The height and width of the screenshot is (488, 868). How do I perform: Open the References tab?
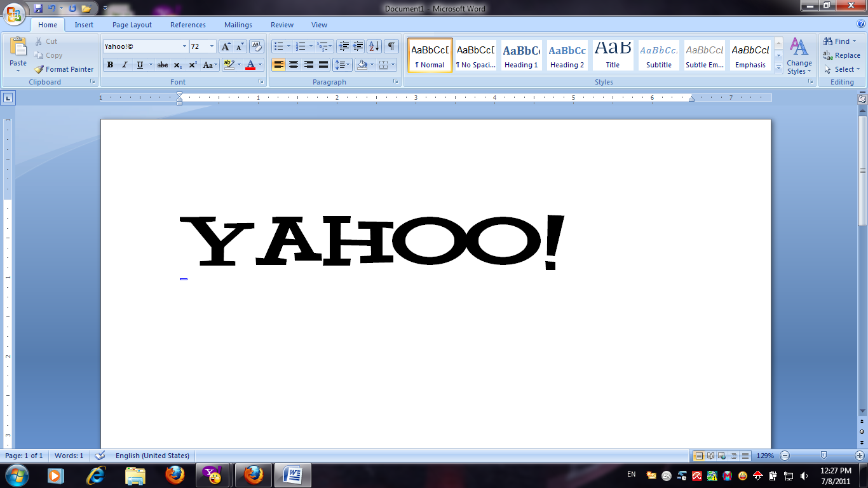(188, 25)
